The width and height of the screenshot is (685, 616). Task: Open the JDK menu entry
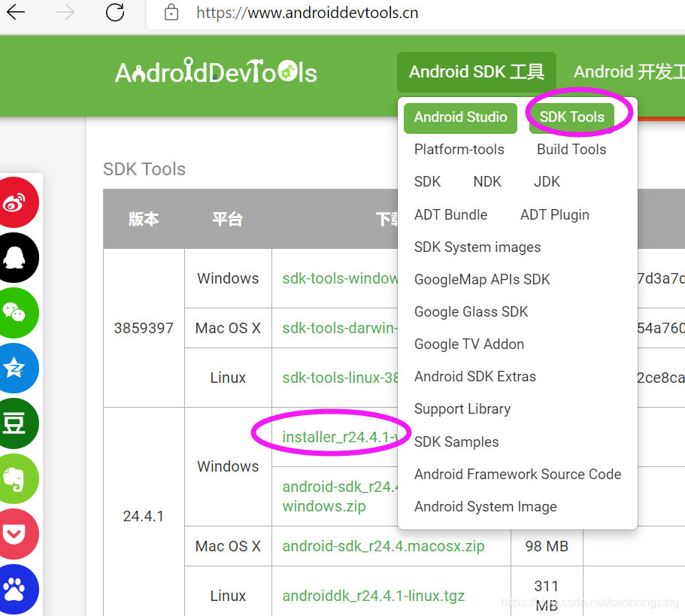tap(547, 182)
